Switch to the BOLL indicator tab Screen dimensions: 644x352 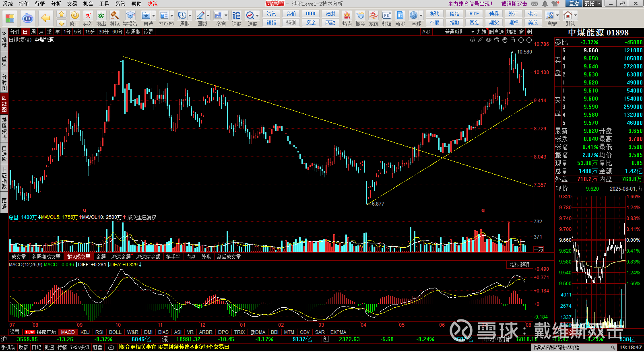(x=115, y=332)
